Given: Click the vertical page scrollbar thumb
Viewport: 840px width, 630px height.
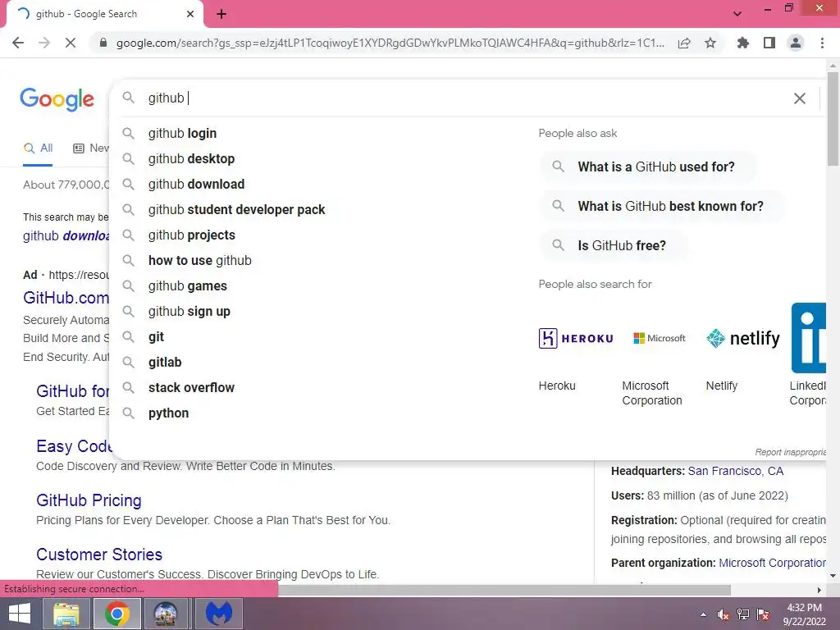Looking at the screenshot, I should (833, 119).
